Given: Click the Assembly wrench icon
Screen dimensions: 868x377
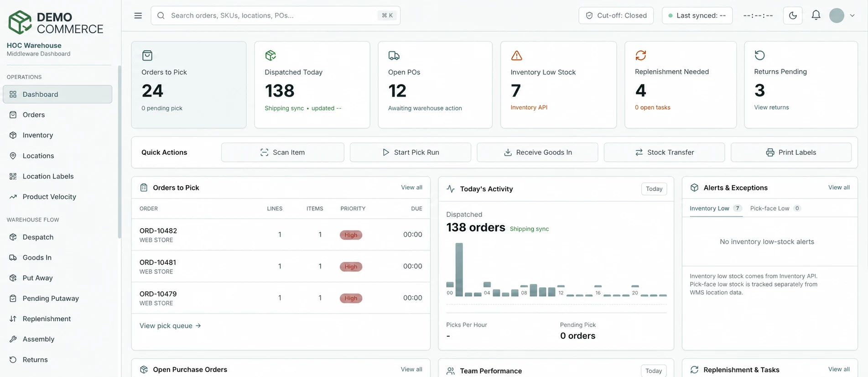Looking at the screenshot, I should click(13, 340).
